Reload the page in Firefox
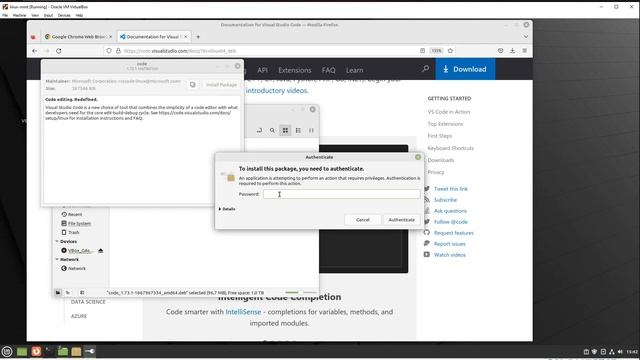 click(x=59, y=51)
